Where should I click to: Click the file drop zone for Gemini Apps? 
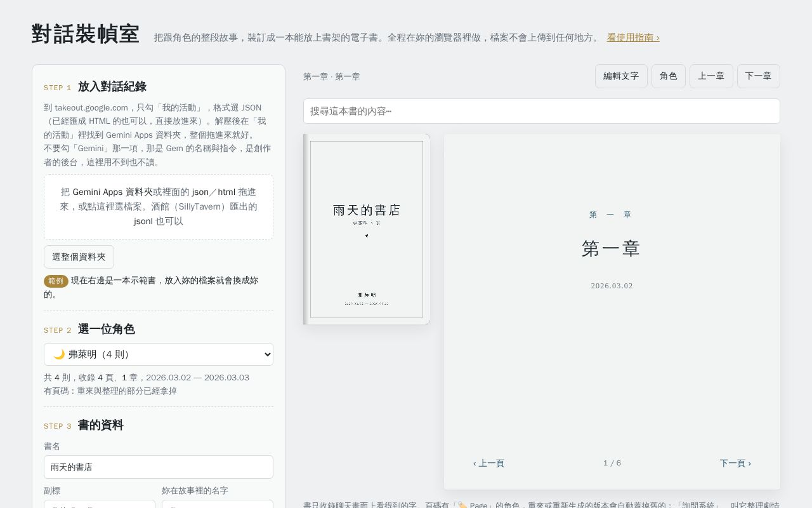159,207
